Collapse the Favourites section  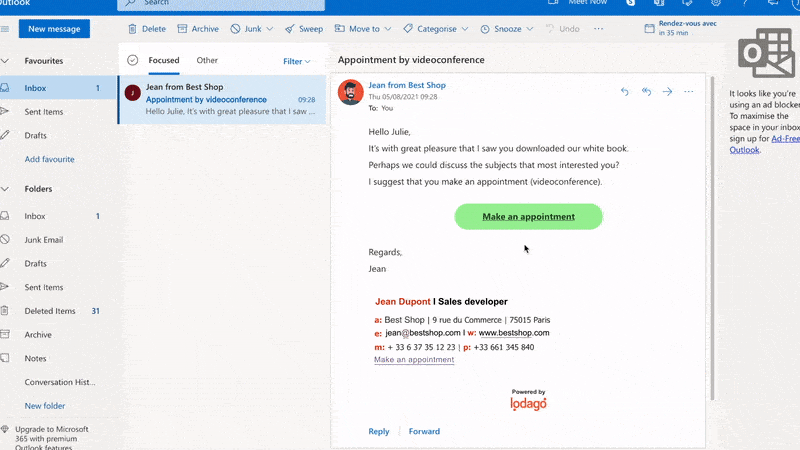(x=5, y=61)
